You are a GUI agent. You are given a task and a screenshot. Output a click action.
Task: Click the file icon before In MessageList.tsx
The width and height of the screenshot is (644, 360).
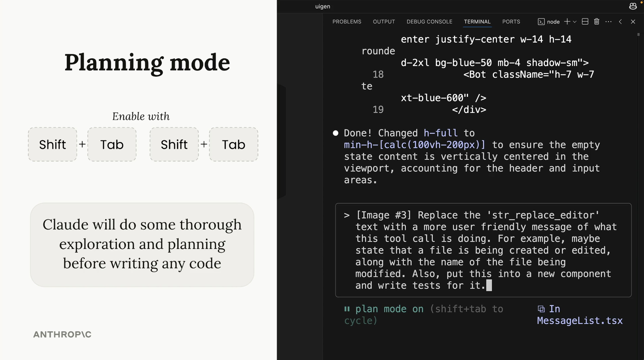tap(541, 309)
